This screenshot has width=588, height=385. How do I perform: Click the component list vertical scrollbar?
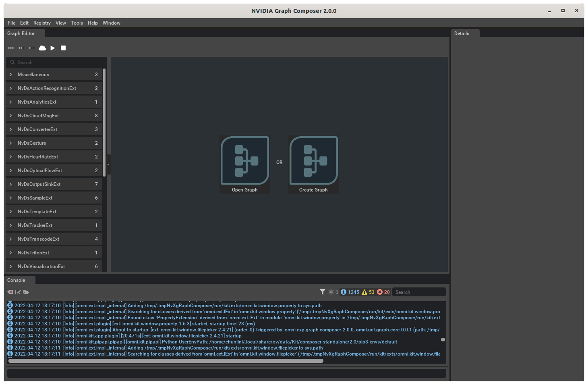coord(104,123)
